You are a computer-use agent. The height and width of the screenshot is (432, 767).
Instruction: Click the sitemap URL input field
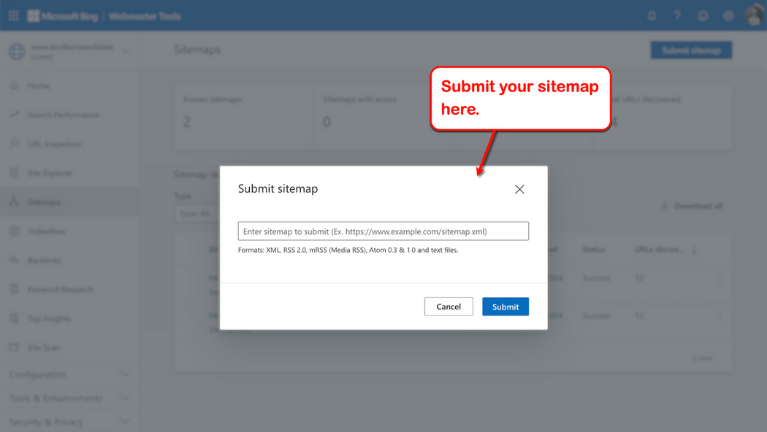click(383, 231)
